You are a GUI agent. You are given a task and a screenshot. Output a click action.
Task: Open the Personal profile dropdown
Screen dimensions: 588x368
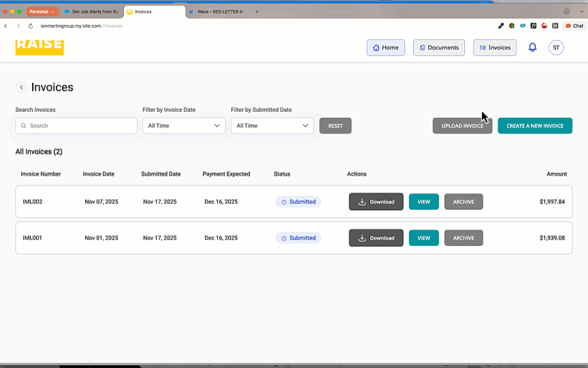pos(42,12)
